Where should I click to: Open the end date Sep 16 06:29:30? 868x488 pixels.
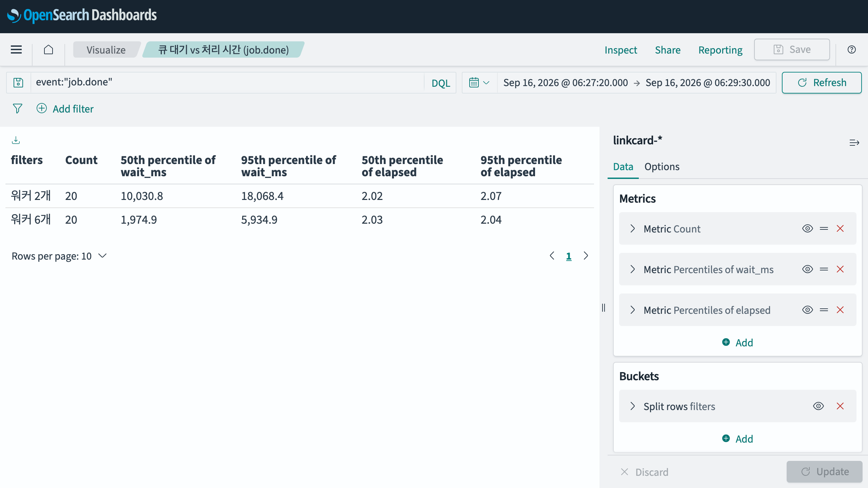tap(708, 83)
